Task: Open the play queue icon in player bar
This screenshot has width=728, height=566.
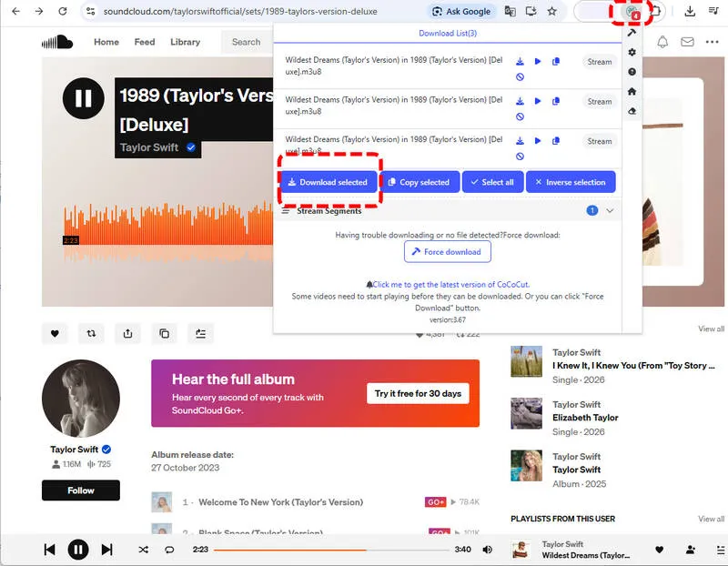Action: pyautogui.click(x=721, y=550)
